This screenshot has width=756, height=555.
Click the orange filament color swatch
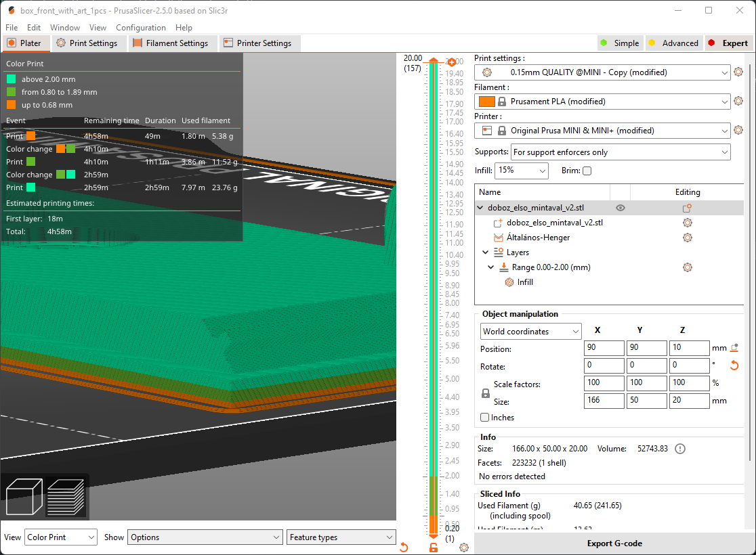(486, 102)
